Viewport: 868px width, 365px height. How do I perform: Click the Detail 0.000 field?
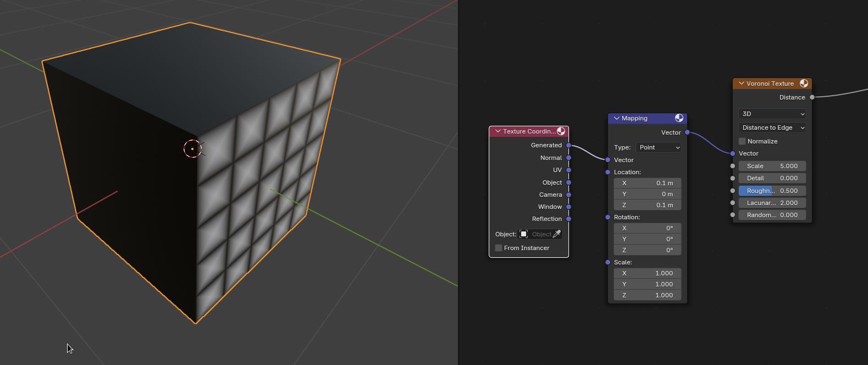click(772, 178)
